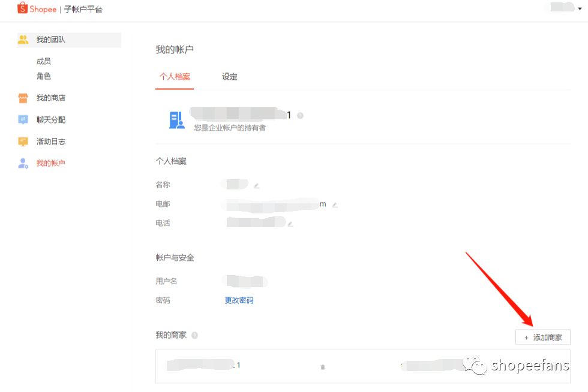The image size is (588, 392).
Task: Select 角色 in the sidebar
Action: coord(43,76)
